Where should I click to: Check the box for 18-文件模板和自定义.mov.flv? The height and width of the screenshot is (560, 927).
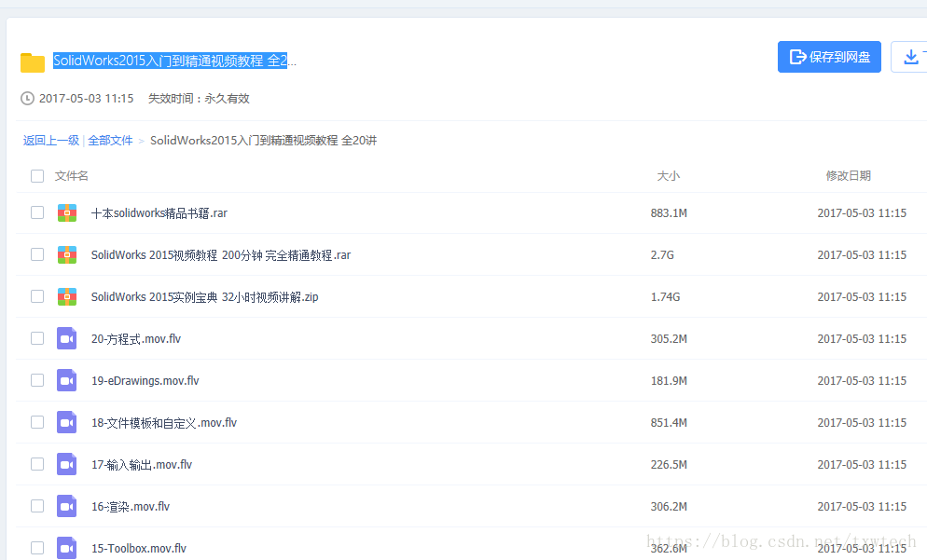pos(37,422)
